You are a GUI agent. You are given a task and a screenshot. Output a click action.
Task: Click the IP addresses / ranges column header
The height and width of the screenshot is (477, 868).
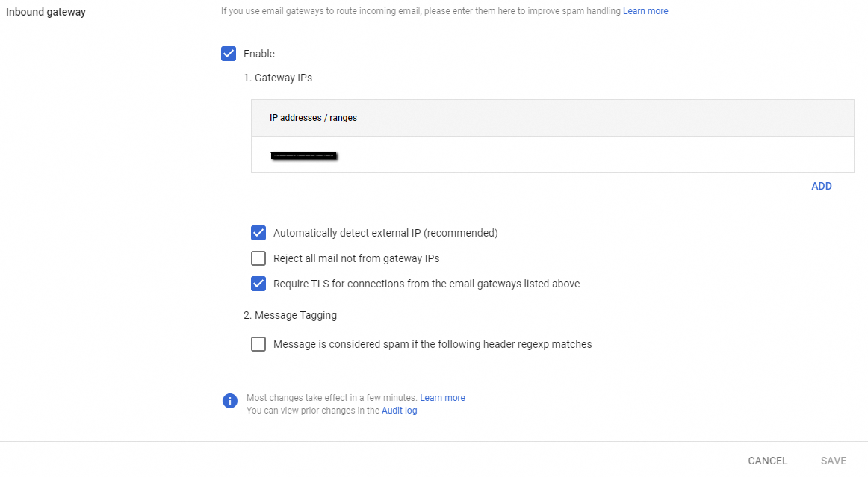[x=312, y=117]
